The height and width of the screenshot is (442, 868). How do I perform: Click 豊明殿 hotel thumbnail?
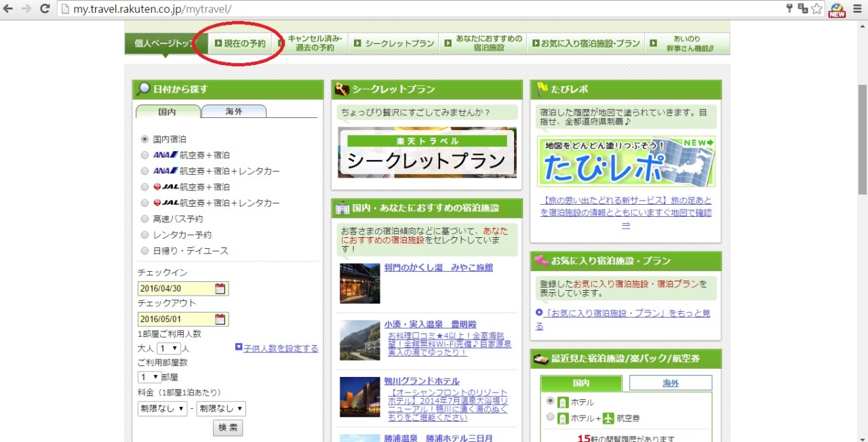tap(360, 340)
